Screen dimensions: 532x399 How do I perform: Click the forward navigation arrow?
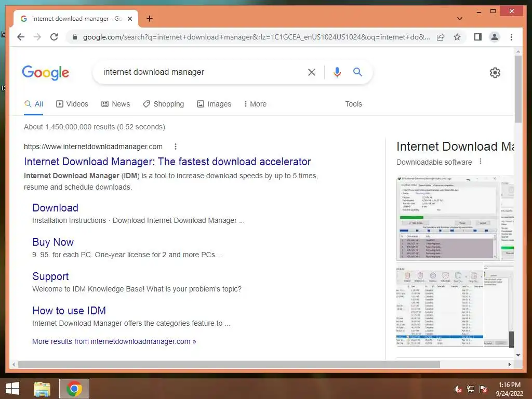coord(37,37)
